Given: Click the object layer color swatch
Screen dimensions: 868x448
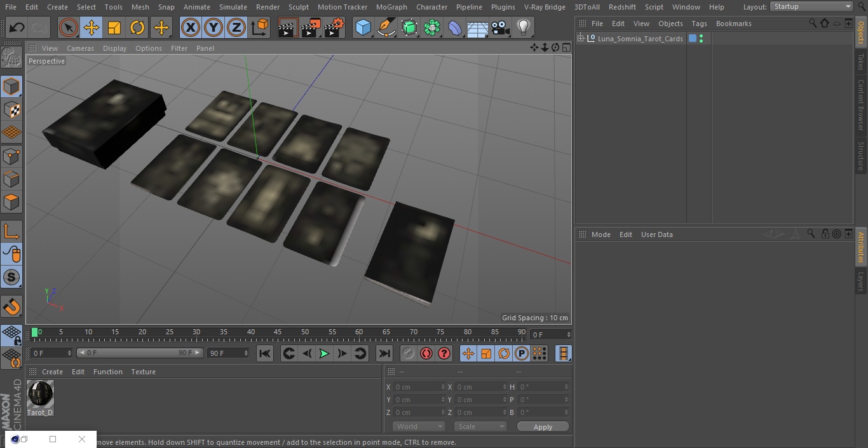Looking at the screenshot, I should pyautogui.click(x=693, y=39).
